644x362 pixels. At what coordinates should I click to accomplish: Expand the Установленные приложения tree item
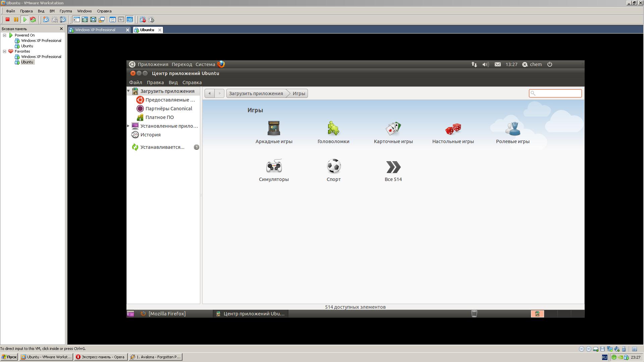tap(128, 126)
